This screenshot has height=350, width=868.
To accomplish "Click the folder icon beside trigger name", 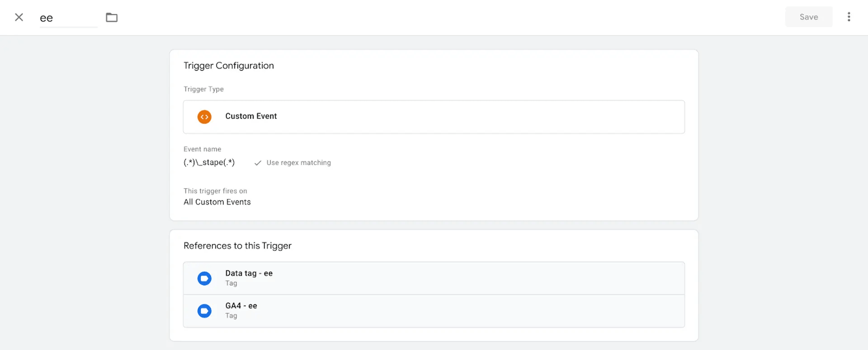I will 112,17.
